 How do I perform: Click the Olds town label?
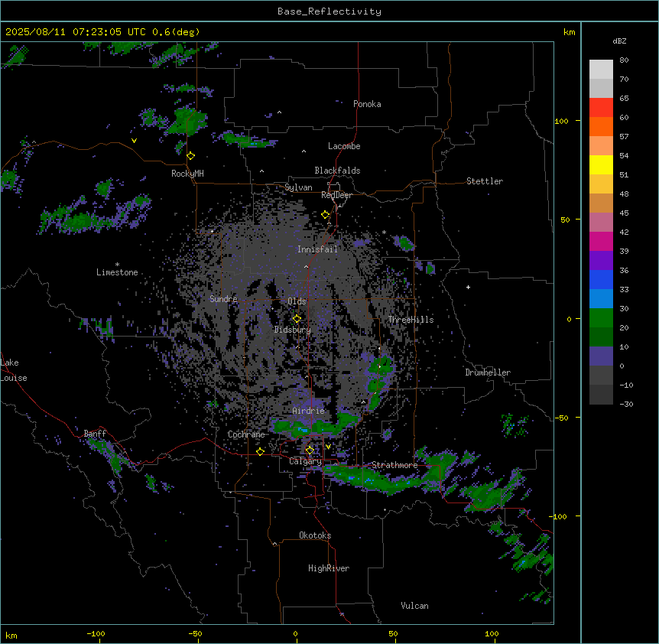(297, 301)
